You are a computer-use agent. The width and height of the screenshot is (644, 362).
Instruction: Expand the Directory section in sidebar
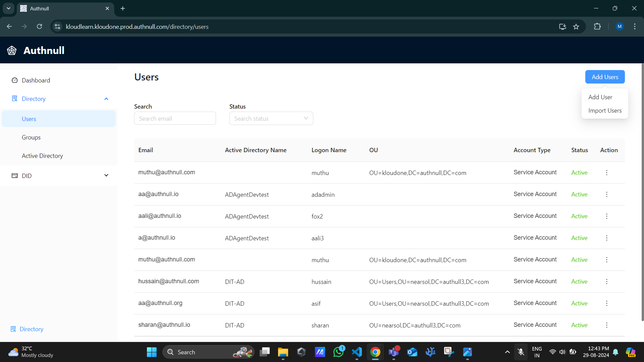pos(107,99)
